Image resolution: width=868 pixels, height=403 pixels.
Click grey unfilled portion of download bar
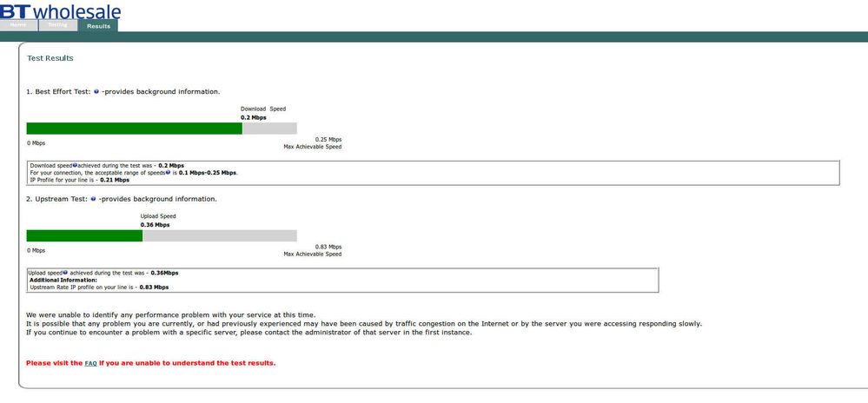coord(269,129)
